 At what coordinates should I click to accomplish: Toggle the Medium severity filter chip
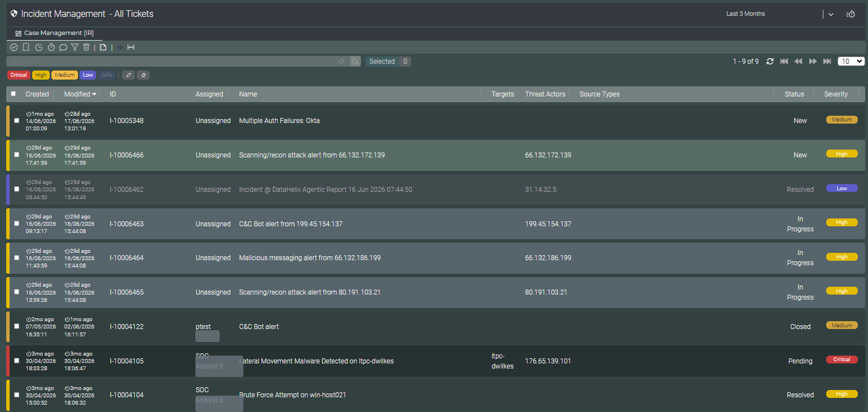(x=65, y=75)
